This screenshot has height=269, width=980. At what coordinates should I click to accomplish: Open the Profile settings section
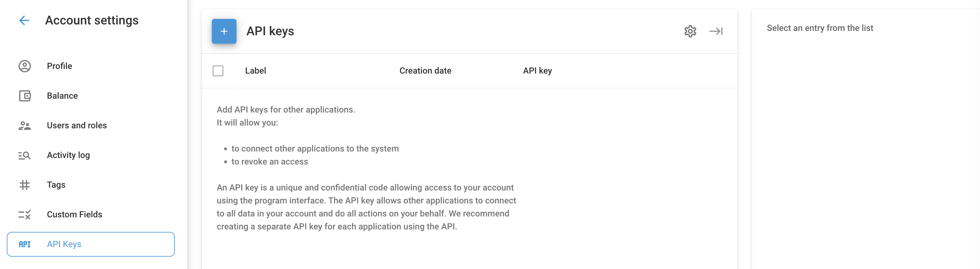pos(59,66)
